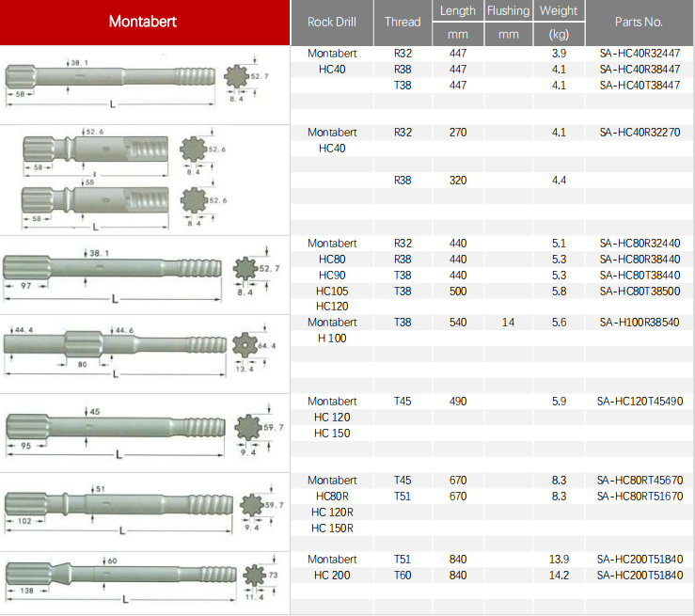This screenshot has height=616, width=695.
Task: Click the Thread column header
Action: tap(403, 23)
